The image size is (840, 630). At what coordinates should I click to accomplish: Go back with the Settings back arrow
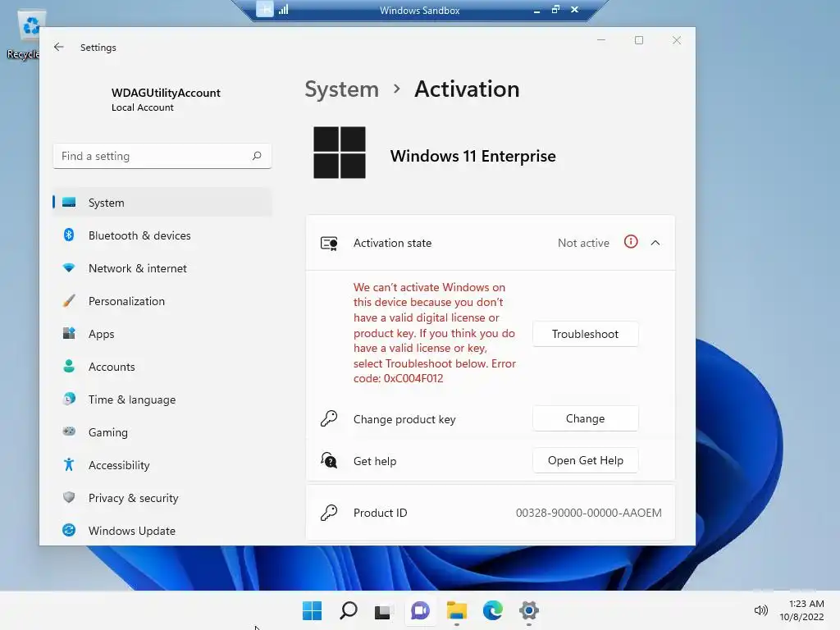(x=59, y=47)
